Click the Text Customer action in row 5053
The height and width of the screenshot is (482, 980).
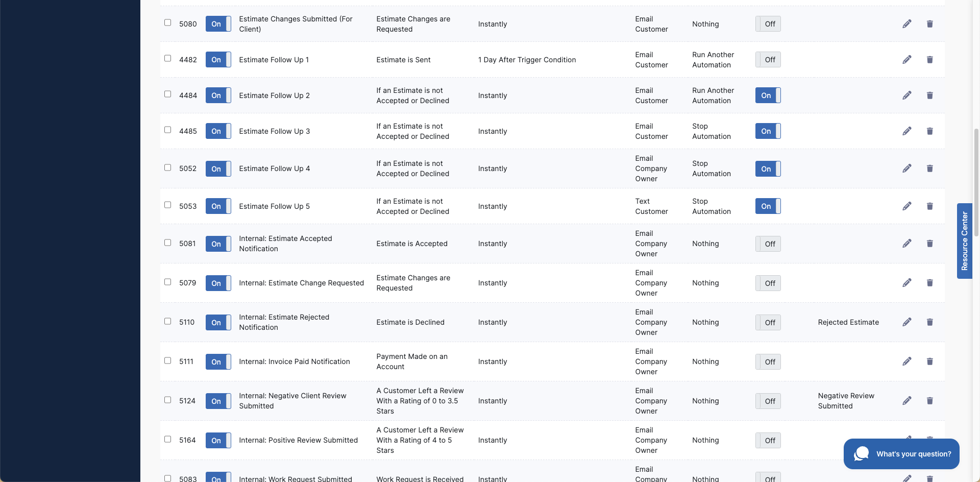pyautogui.click(x=651, y=206)
